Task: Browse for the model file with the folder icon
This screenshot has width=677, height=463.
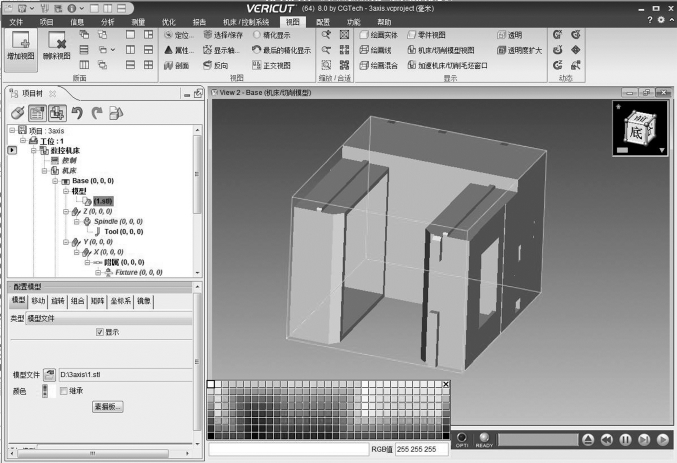Action: pos(48,373)
